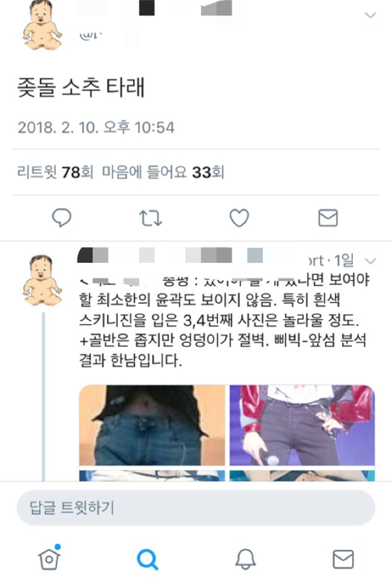Open Direct Messages envelope in bottom bar

click(343, 559)
